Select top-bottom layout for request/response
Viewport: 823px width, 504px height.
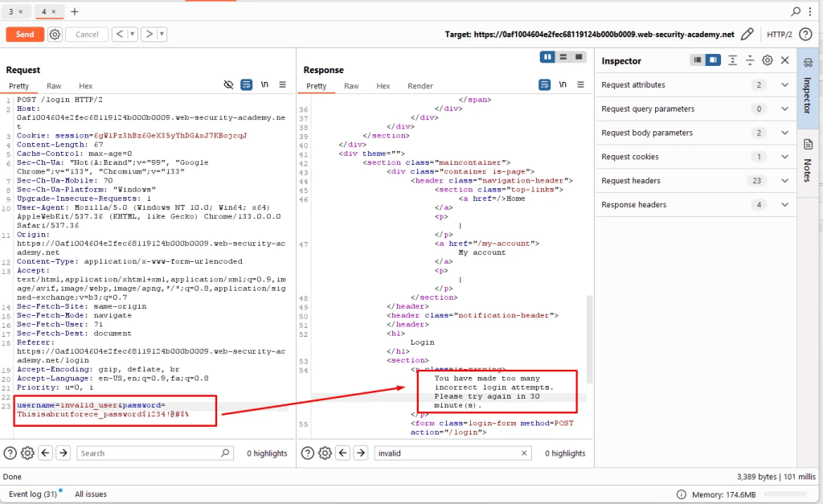click(563, 57)
